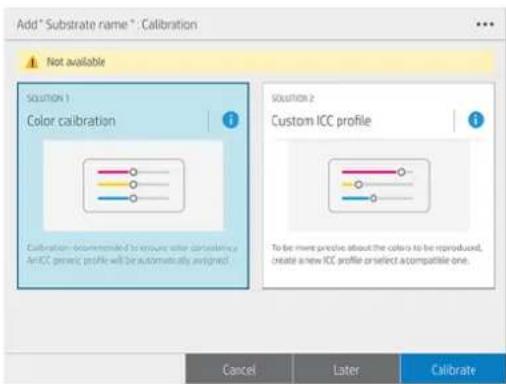Screen dimensions: 506x384
Task: Click the yellow slider knob in Color calibration
Action: 133,184
